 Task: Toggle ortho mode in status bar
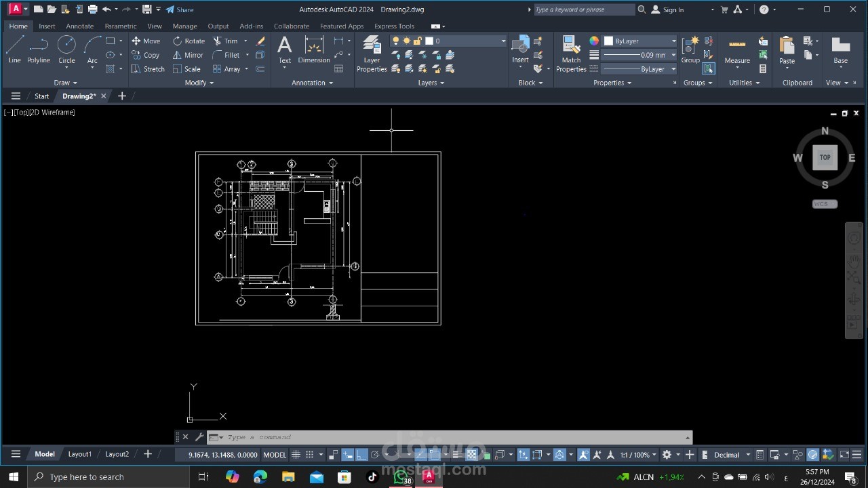click(361, 455)
